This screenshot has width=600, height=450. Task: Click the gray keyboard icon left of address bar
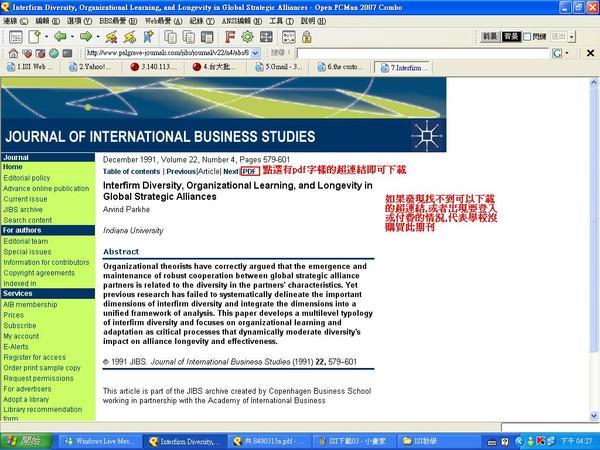click(x=67, y=53)
